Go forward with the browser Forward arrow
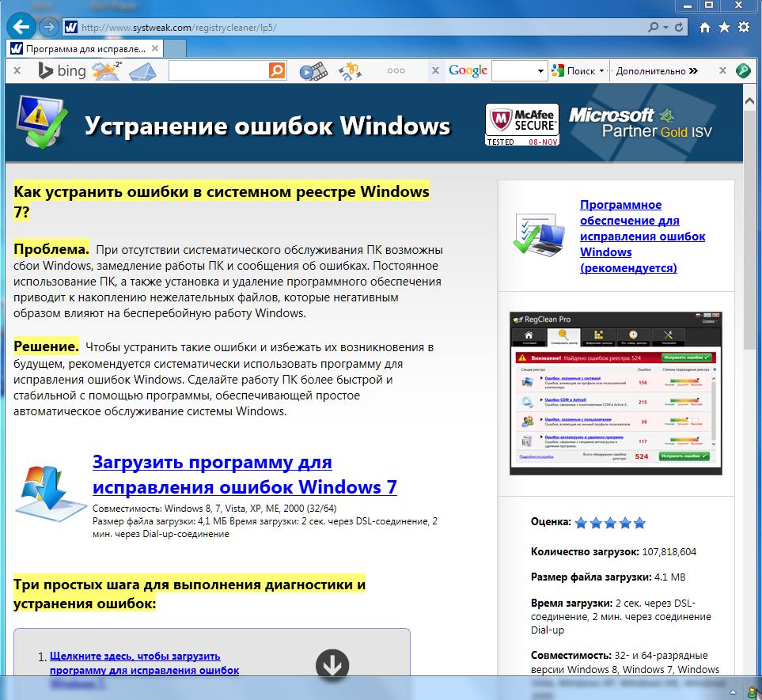762x700 pixels. pos(47,27)
